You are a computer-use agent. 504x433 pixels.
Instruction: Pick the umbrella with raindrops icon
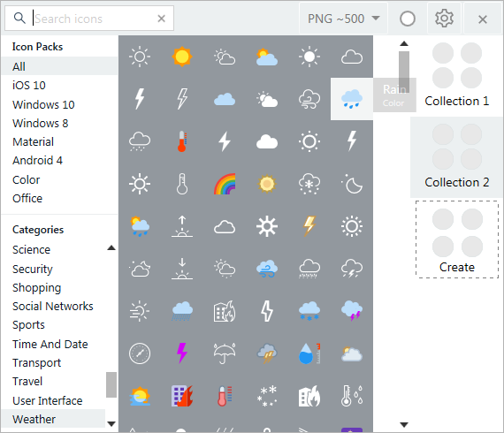(225, 353)
